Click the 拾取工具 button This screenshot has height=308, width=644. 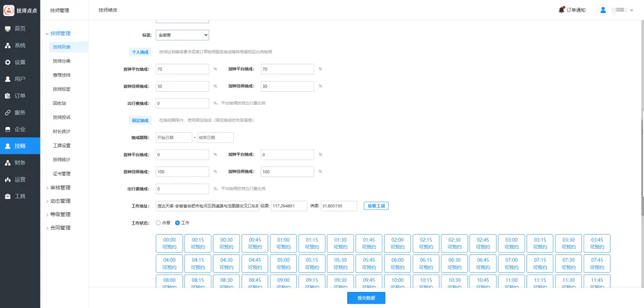[x=376, y=206]
